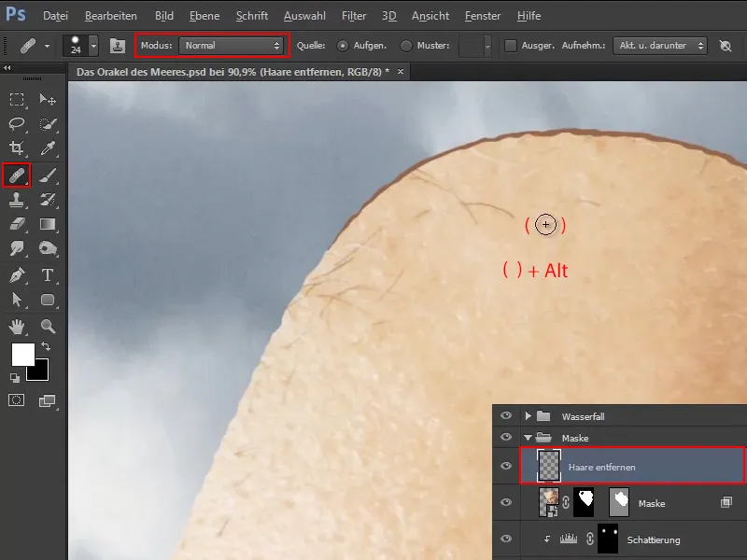Hide the Maske group
Image resolution: width=747 pixels, height=560 pixels.
click(506, 437)
